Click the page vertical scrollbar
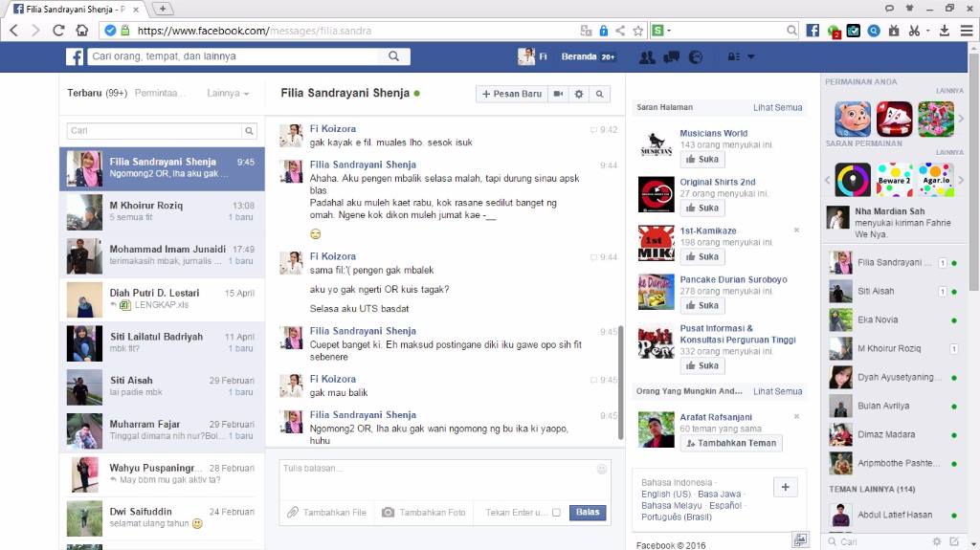 [x=973, y=172]
